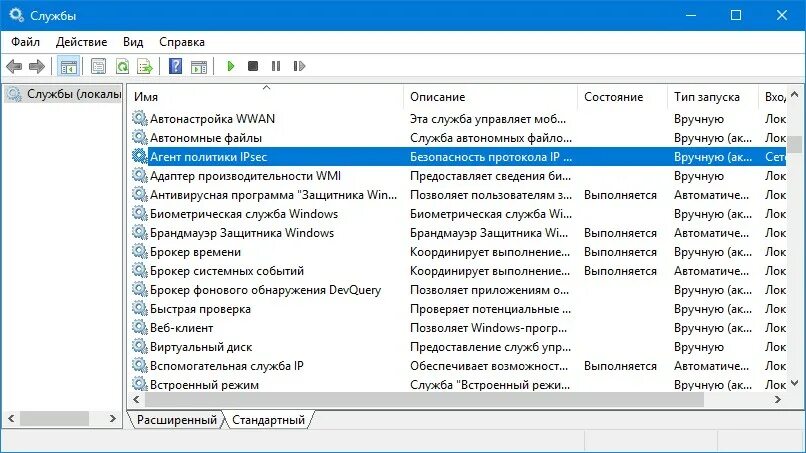Click gear icon of Встроенный режим

click(139, 384)
